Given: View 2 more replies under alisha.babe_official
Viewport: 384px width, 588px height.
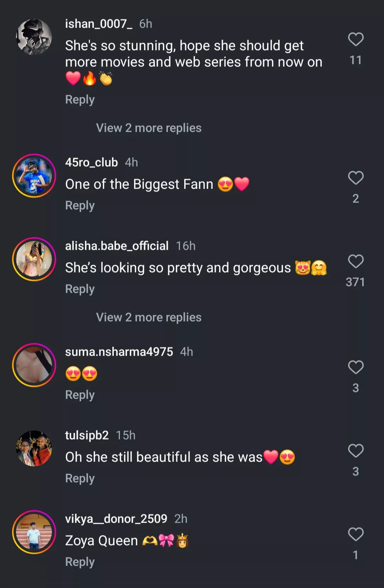Looking at the screenshot, I should click(x=148, y=317).
